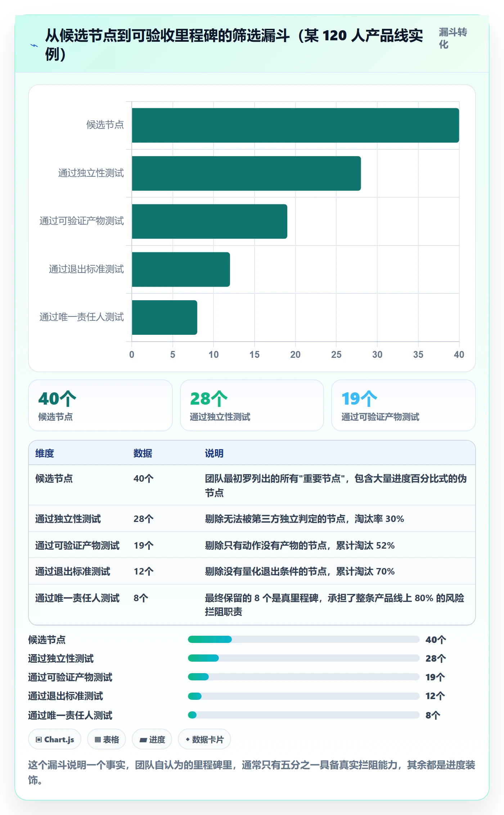Viewport: 504px width, 815px height.
Task: Click the 28个 table cell
Action: [144, 519]
